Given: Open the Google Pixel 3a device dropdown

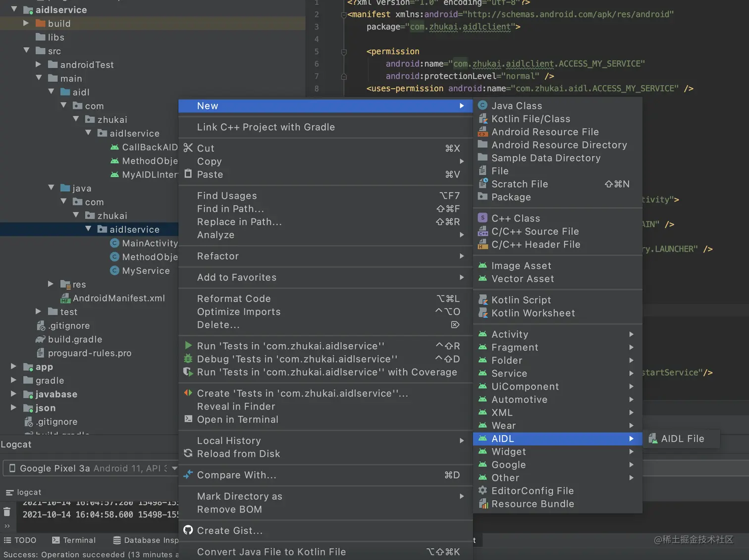Looking at the screenshot, I should [x=91, y=468].
